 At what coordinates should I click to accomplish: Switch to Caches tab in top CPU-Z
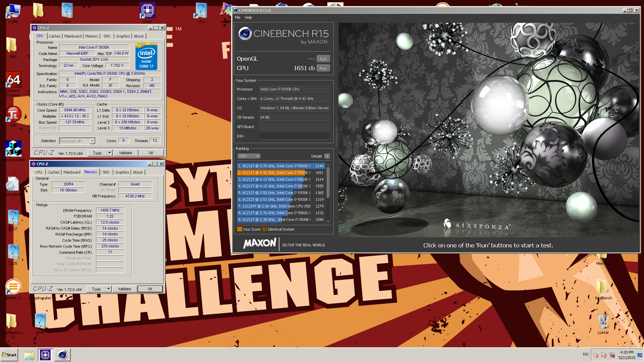(x=54, y=36)
